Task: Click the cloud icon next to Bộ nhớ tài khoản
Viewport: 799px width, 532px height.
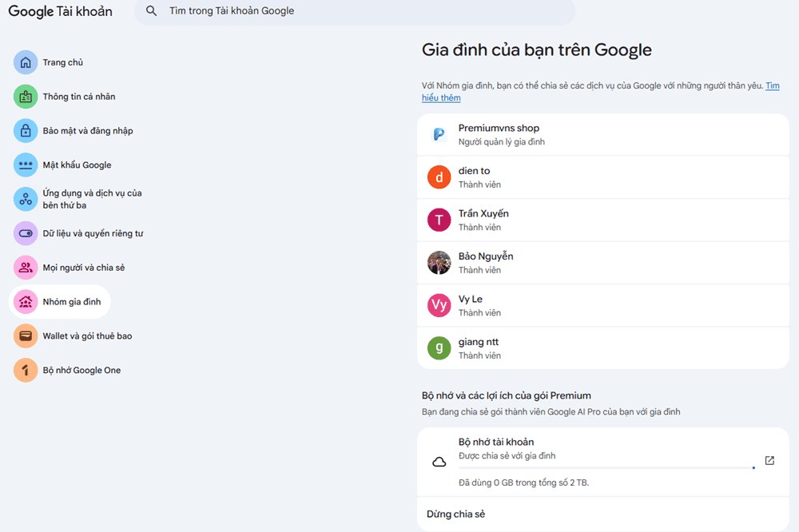Action: pos(439,462)
